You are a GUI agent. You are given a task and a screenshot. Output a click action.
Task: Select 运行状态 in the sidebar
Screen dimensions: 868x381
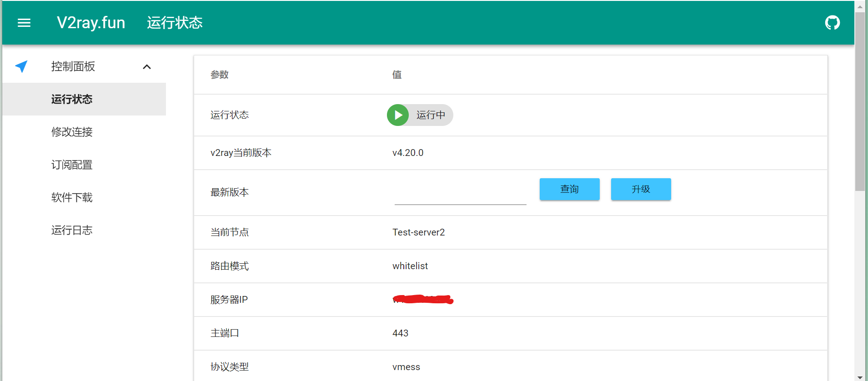[84, 99]
